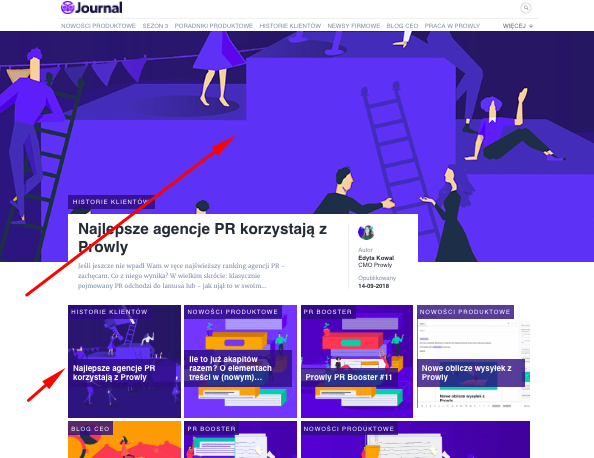Viewport: 594px width, 458px height.
Task: Click Historie Klientów tag on first card
Action: (x=109, y=312)
